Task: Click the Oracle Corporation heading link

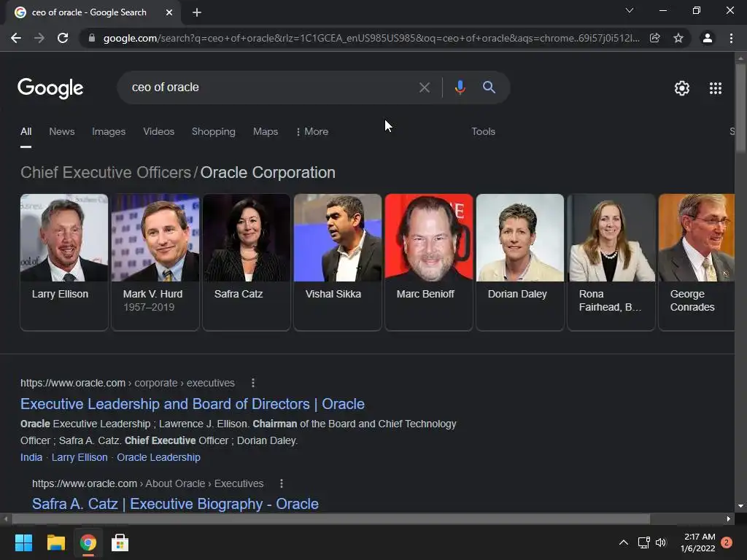Action: pos(268,172)
